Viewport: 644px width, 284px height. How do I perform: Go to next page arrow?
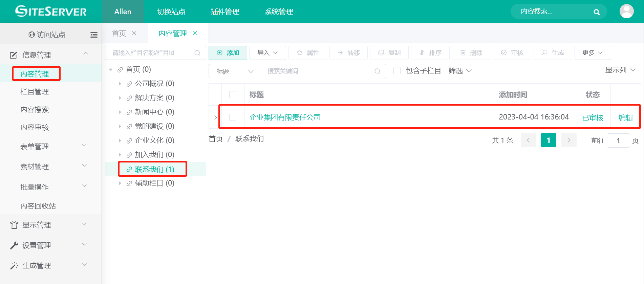[x=569, y=140]
